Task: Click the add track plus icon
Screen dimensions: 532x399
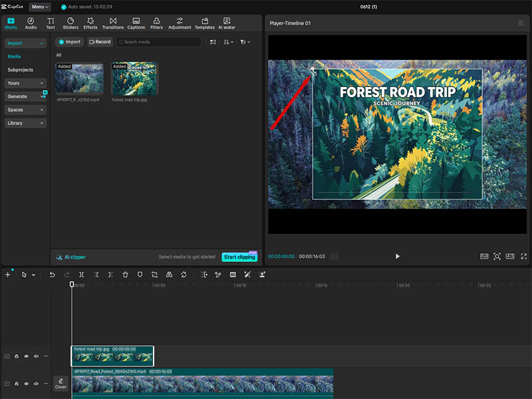Action: pos(7,275)
